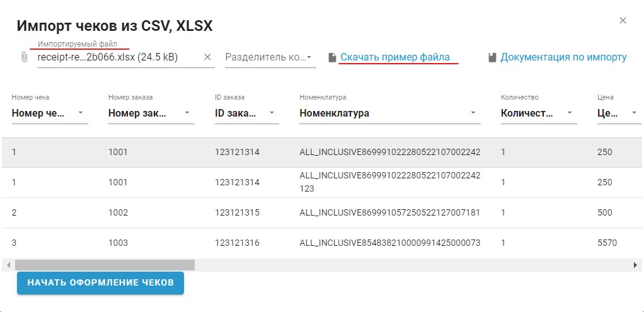
Task: Open the Номенклатура column mapping dropdown
Action: 390,113
